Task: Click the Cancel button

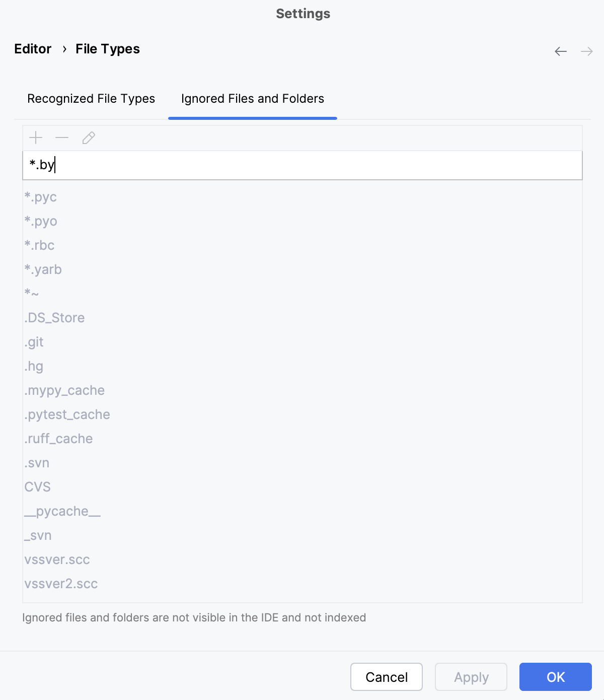Action: pyautogui.click(x=386, y=677)
